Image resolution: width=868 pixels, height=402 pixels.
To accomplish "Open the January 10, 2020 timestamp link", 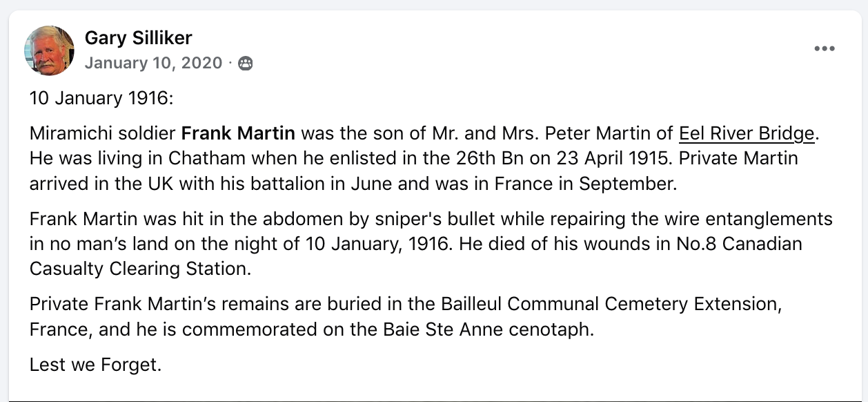I will [153, 64].
